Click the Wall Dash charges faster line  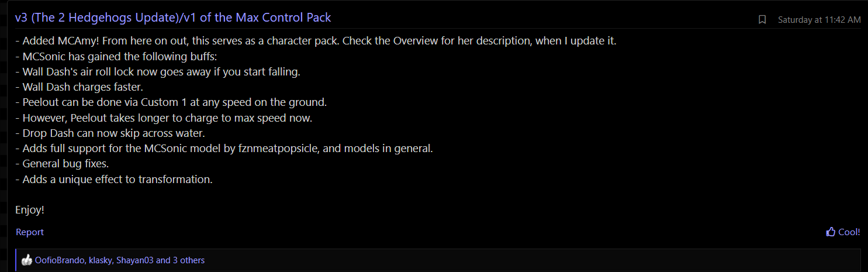point(79,87)
